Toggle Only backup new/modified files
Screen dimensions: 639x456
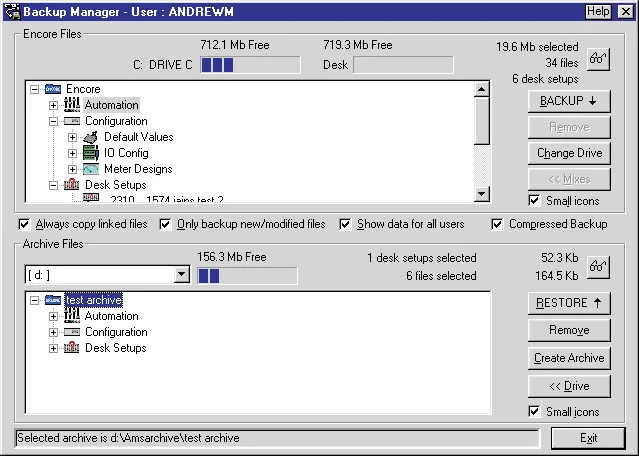click(x=165, y=224)
